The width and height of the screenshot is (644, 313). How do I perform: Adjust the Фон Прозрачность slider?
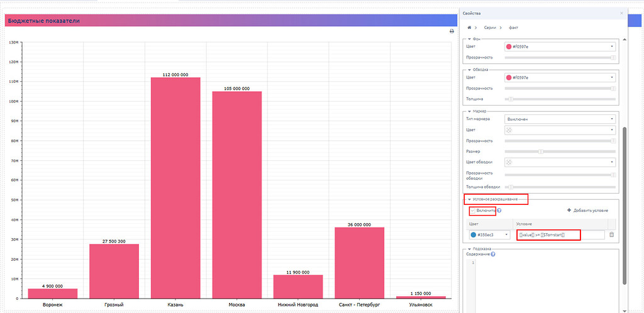point(560,58)
